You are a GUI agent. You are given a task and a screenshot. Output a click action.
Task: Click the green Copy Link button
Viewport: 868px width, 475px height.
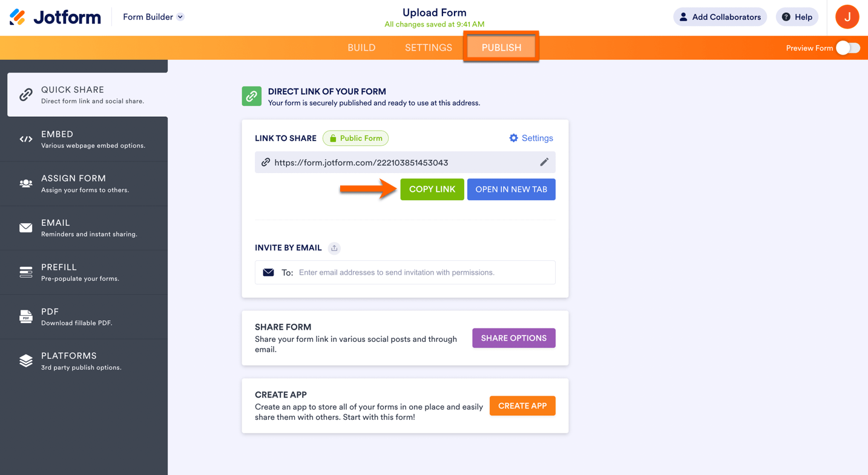(432, 189)
